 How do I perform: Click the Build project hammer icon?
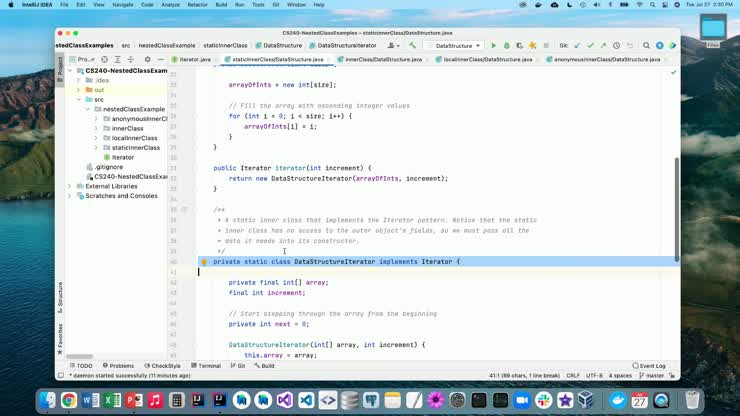pyautogui.click(x=412, y=46)
